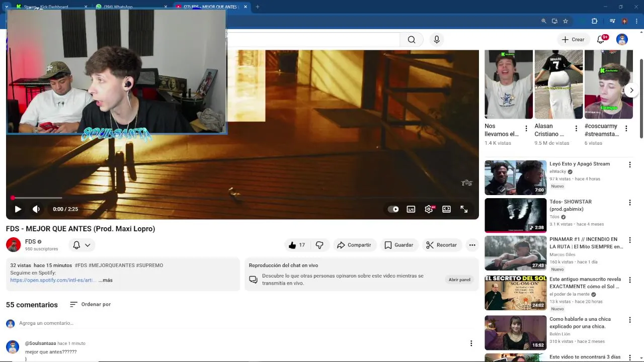Open the YouTube notifications bell
This screenshot has height=362, width=644.
[601, 40]
